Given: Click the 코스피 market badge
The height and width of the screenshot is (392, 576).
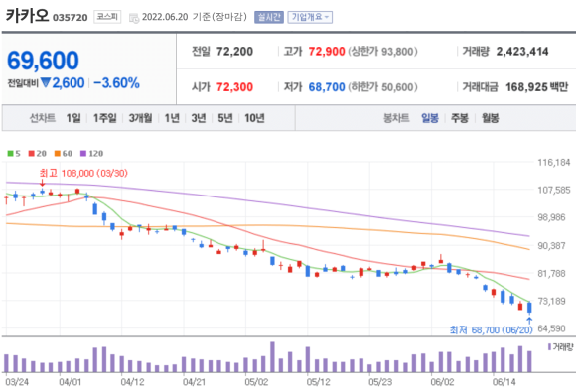Looking at the screenshot, I should click(107, 17).
